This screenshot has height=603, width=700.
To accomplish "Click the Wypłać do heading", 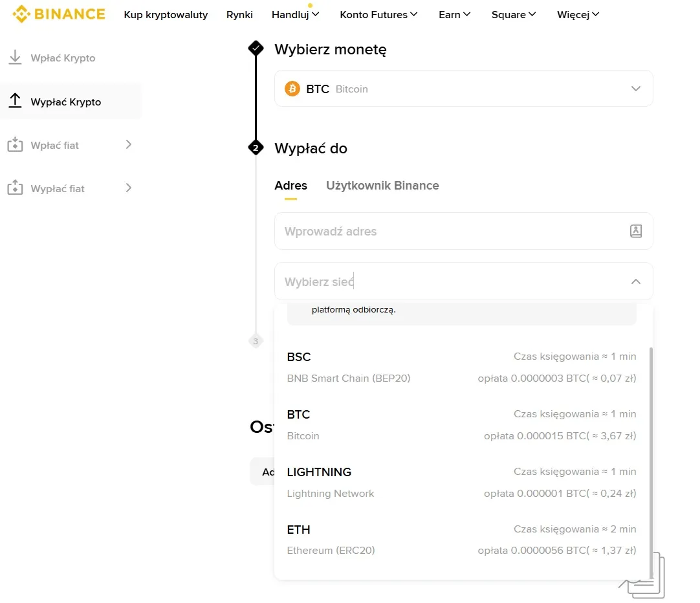I will [311, 148].
